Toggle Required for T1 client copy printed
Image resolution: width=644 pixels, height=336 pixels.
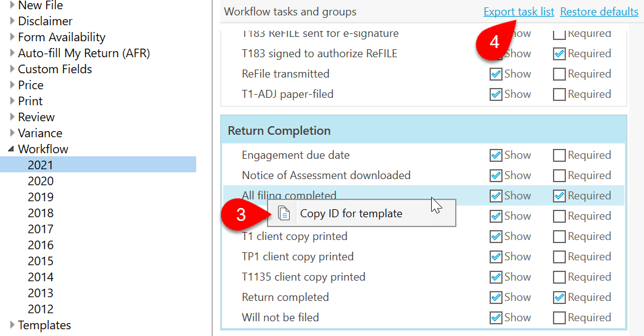coord(559,236)
